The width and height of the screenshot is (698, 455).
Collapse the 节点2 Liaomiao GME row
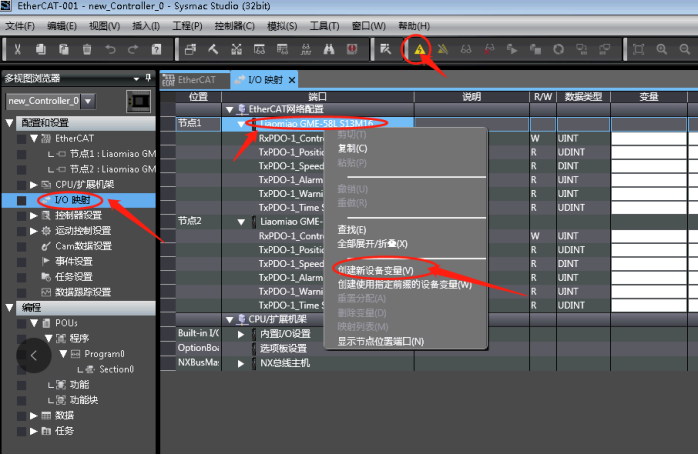click(241, 222)
